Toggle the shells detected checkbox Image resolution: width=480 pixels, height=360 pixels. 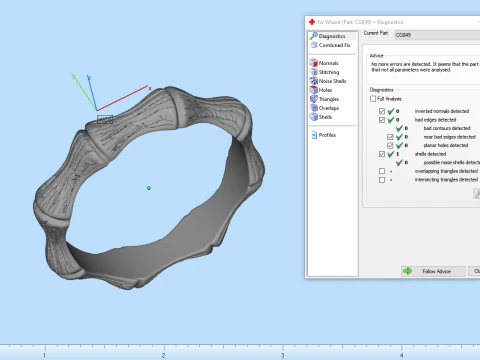tap(382, 154)
